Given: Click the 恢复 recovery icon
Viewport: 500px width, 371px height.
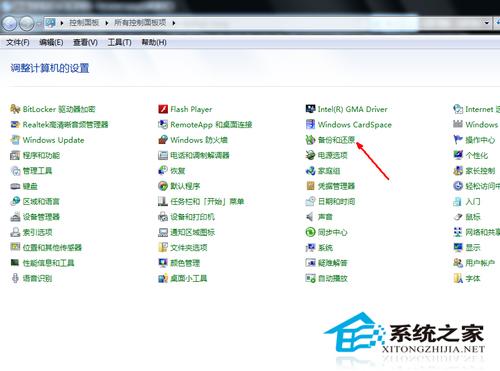Looking at the screenshot, I should 163,171.
